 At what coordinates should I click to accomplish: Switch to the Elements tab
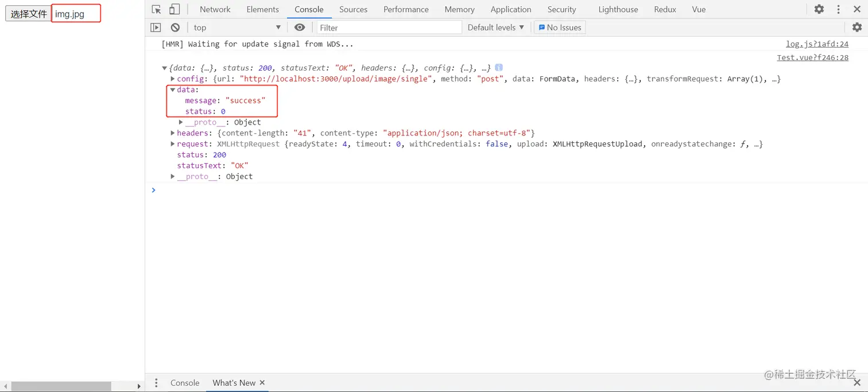coord(262,9)
